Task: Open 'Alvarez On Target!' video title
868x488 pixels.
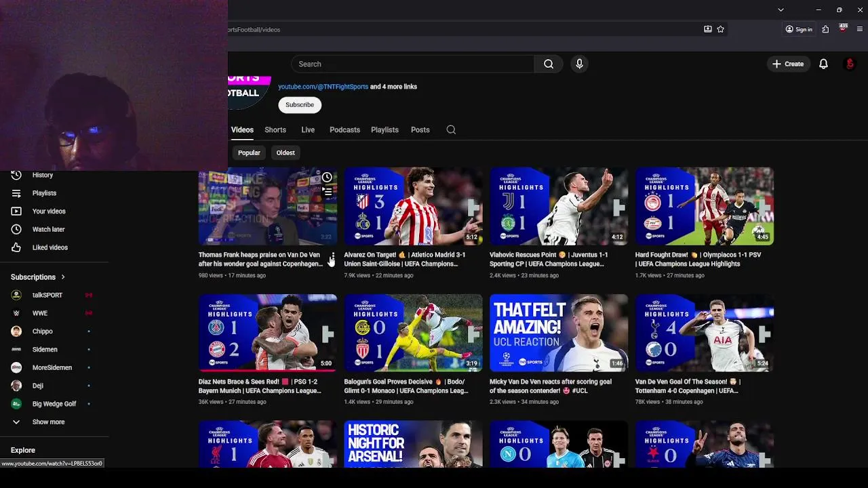Action: click(405, 259)
